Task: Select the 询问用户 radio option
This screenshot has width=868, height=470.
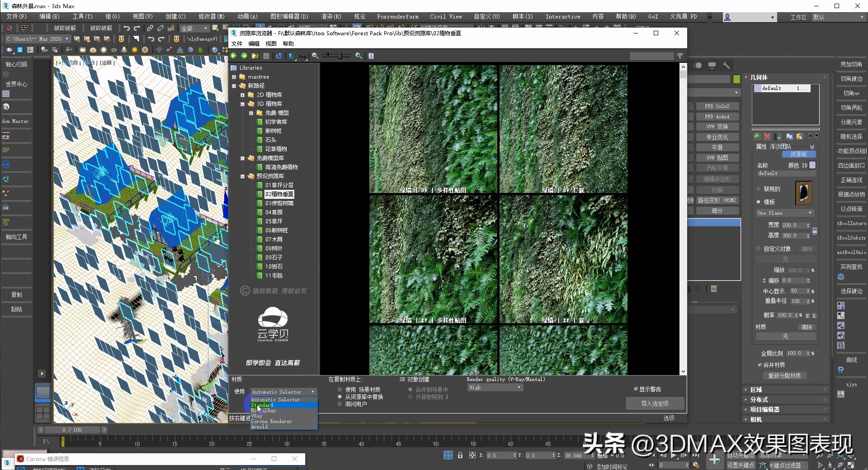Action: (340, 404)
